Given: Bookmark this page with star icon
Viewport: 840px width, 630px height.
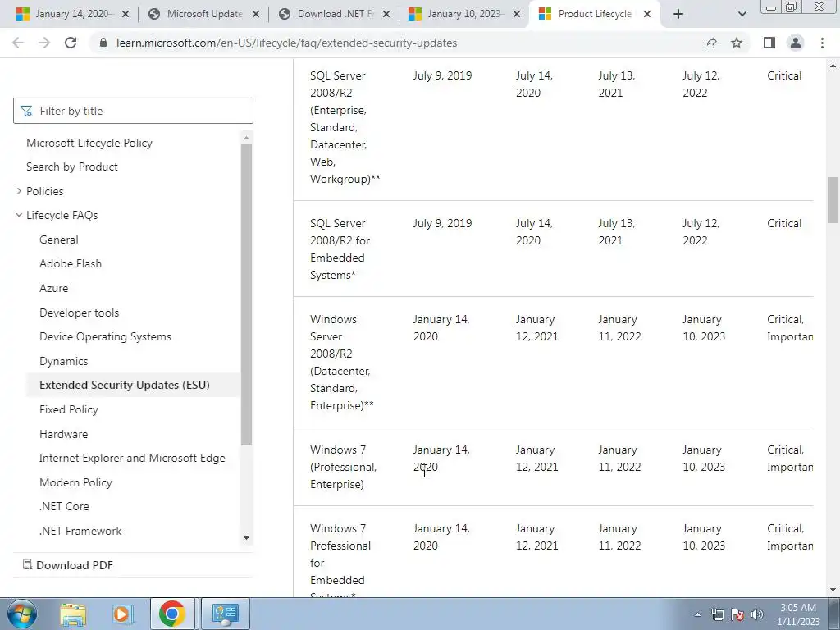Looking at the screenshot, I should (x=737, y=43).
